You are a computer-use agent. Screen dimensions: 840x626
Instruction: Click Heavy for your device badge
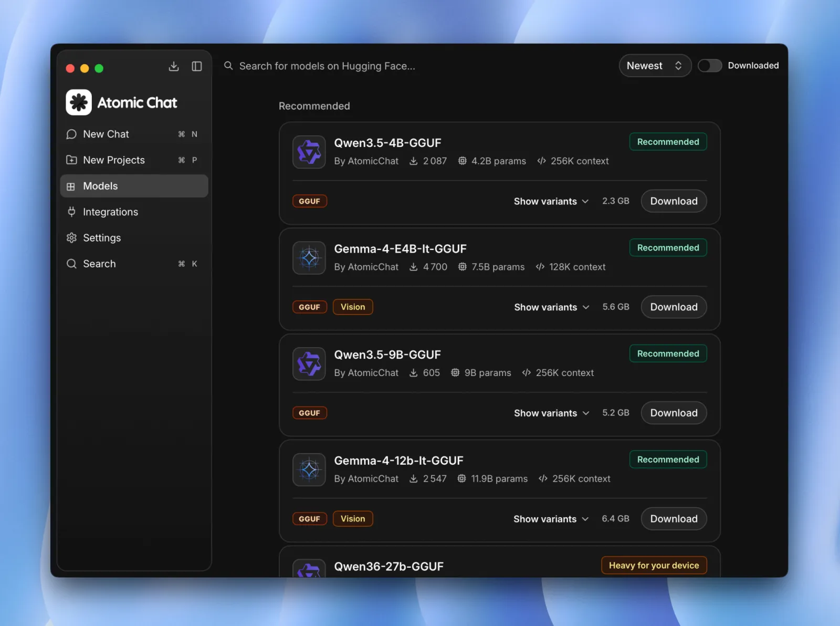(654, 566)
